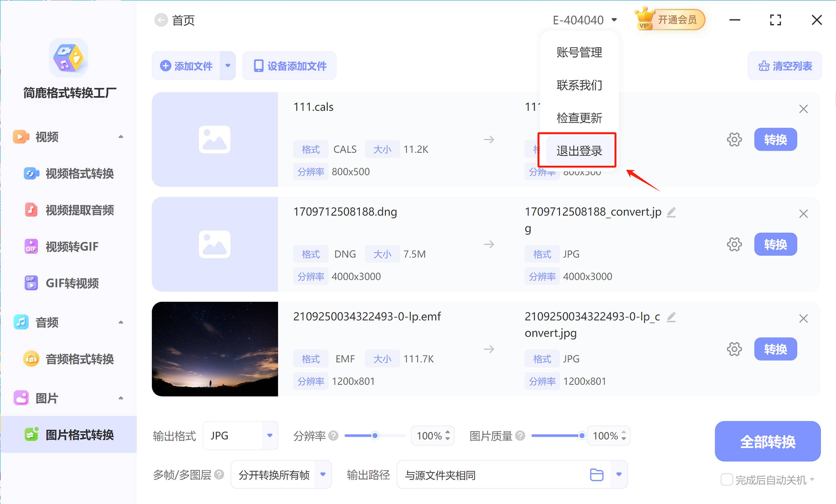Click 全部转换 to convert all files
This screenshot has width=836, height=504.
tap(767, 441)
